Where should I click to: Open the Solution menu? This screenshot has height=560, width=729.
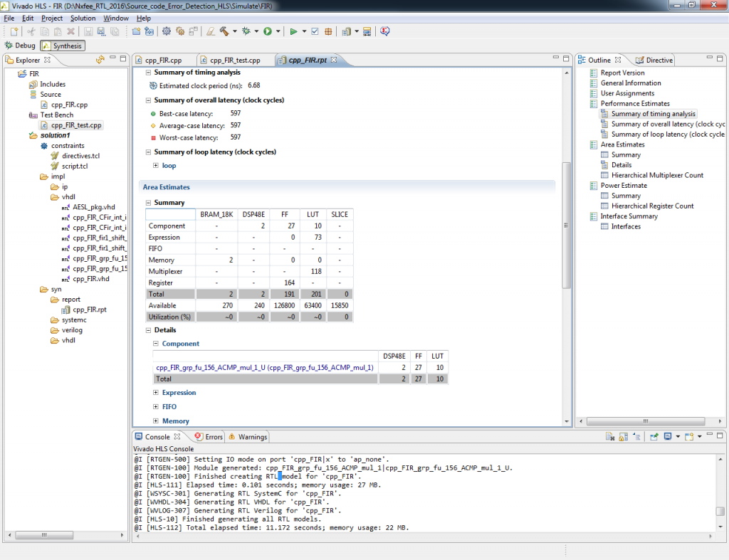83,18
